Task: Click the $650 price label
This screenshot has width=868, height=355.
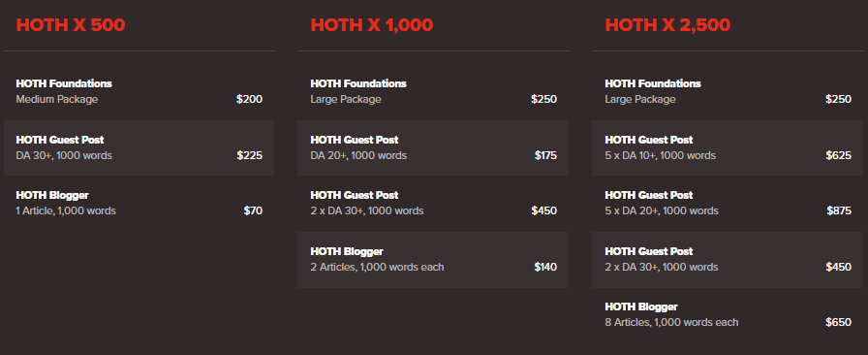Action: (x=839, y=322)
